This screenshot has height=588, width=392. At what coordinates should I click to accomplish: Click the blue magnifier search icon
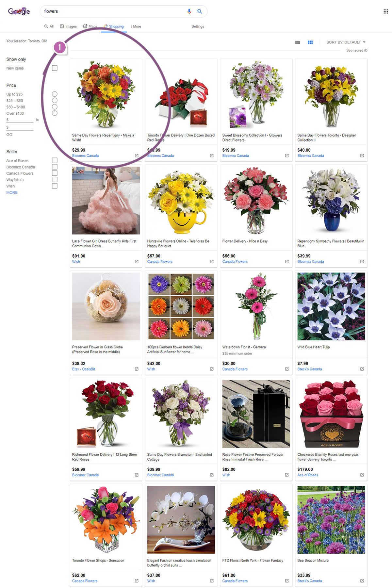(200, 11)
